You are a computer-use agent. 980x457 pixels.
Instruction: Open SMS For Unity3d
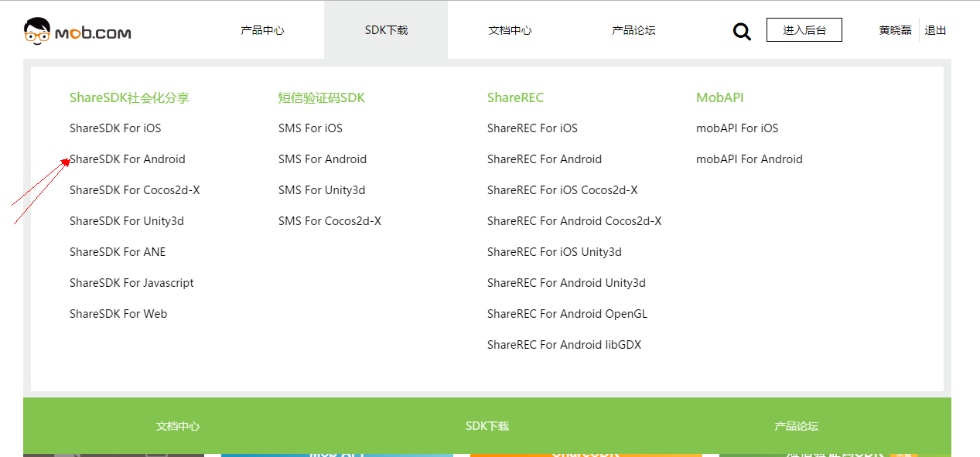pyautogui.click(x=322, y=190)
